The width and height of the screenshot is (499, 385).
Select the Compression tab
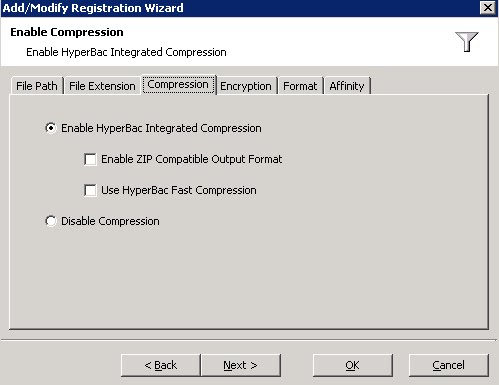point(178,85)
